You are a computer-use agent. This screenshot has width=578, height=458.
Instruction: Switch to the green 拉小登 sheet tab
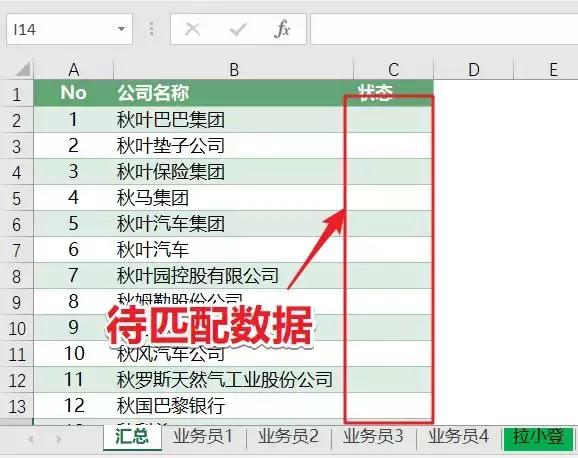pos(539,438)
